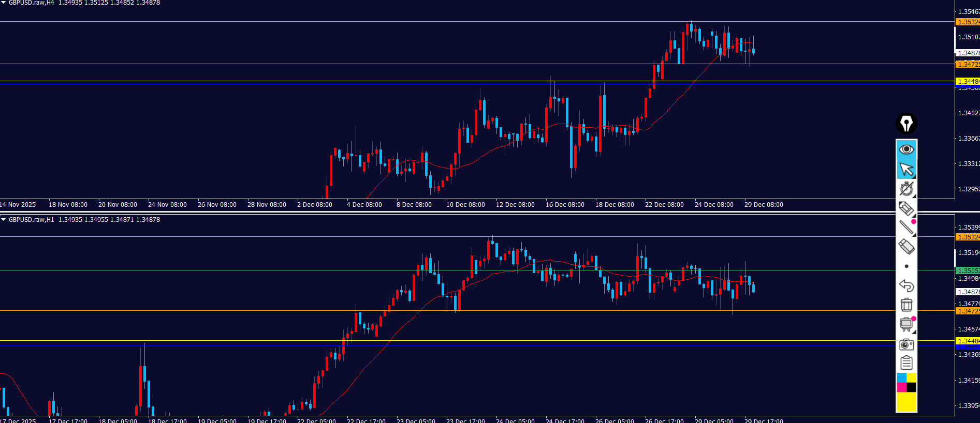
Task: Expand the GBPUSD.raw,H4 chart title arrow
Action: (x=4, y=3)
